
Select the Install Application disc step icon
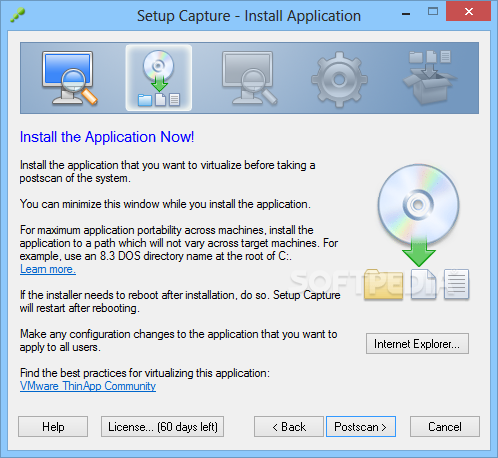159,78
